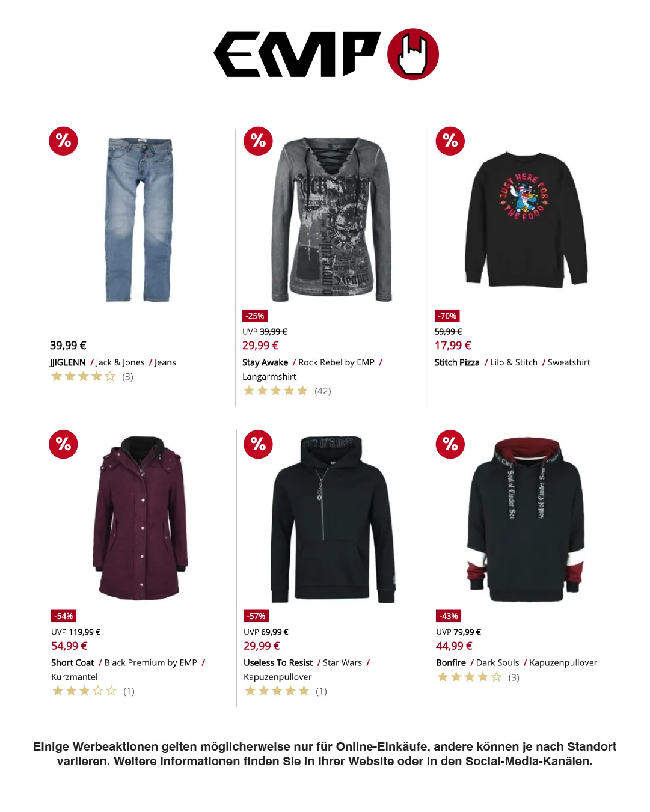Screen dimensions: 650x812
Task: Click the EMP logo at the top
Action: (326, 54)
